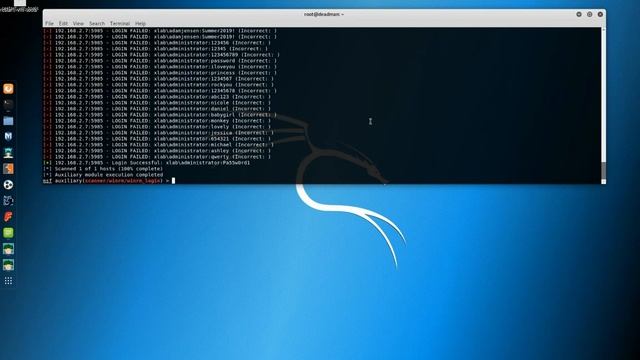This screenshot has width=640, height=360.
Task: Click failed login line for administrator:123456
Action: tap(157, 42)
